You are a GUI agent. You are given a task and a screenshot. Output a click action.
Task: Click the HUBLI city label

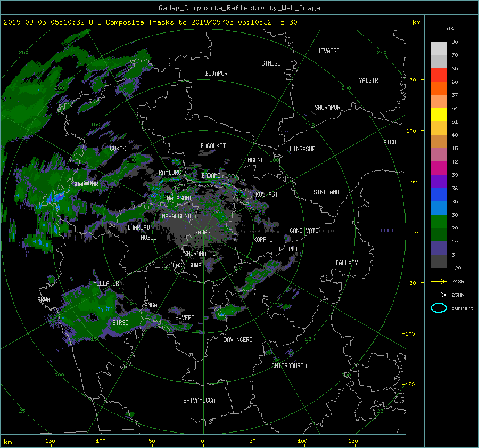[x=148, y=238]
